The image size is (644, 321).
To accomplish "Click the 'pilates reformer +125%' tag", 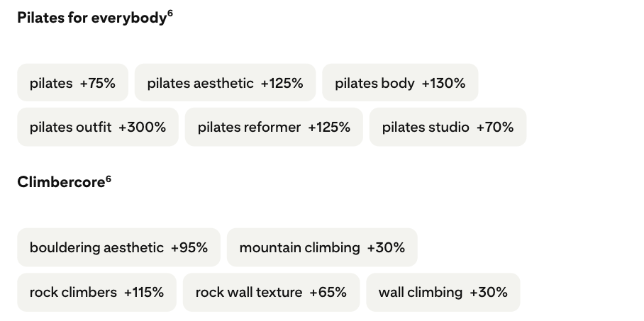I will pyautogui.click(x=274, y=127).
